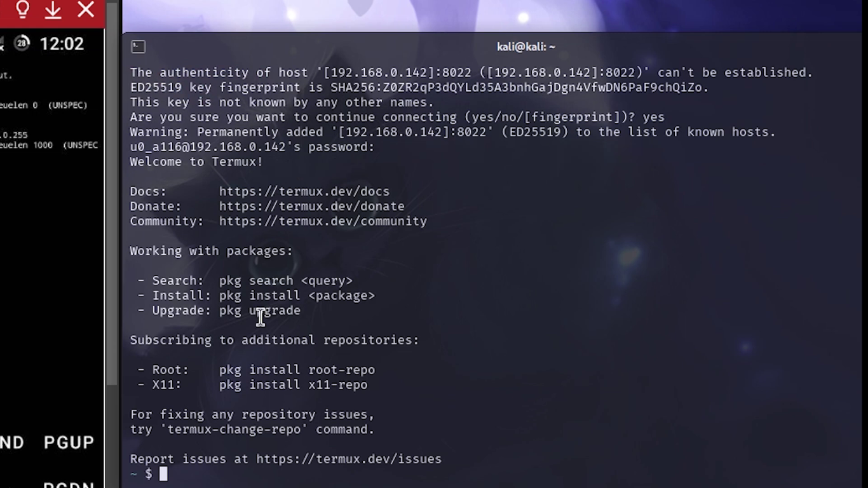Image resolution: width=868 pixels, height=488 pixels.
Task: Open the termux.dev/docs link
Action: coord(304,191)
